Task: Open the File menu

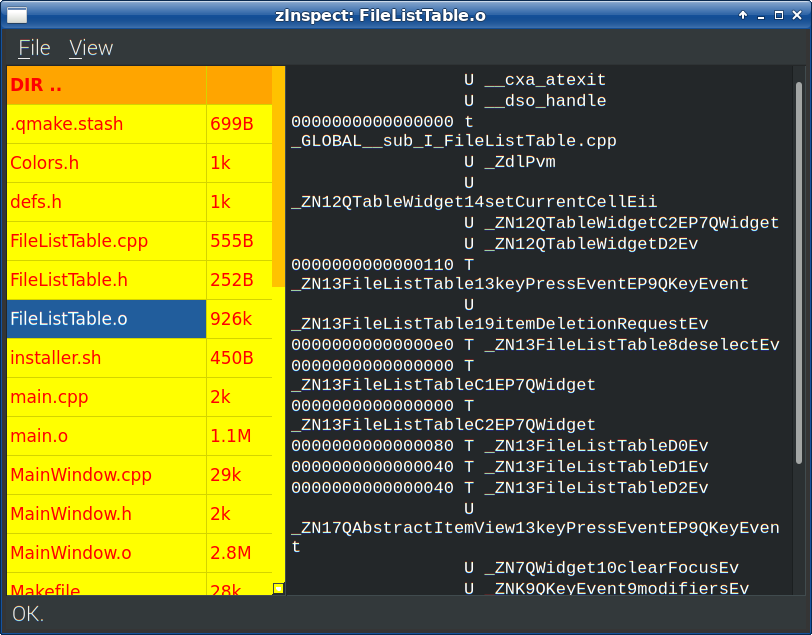Action: click(34, 48)
